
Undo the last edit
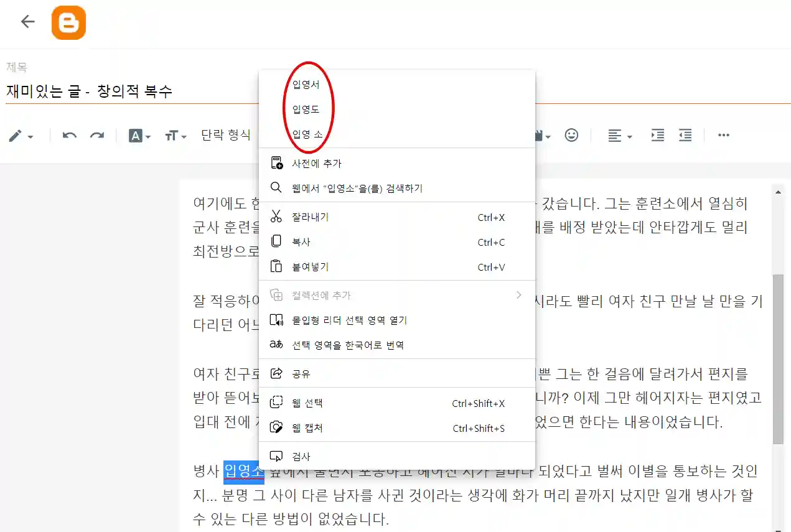(70, 136)
